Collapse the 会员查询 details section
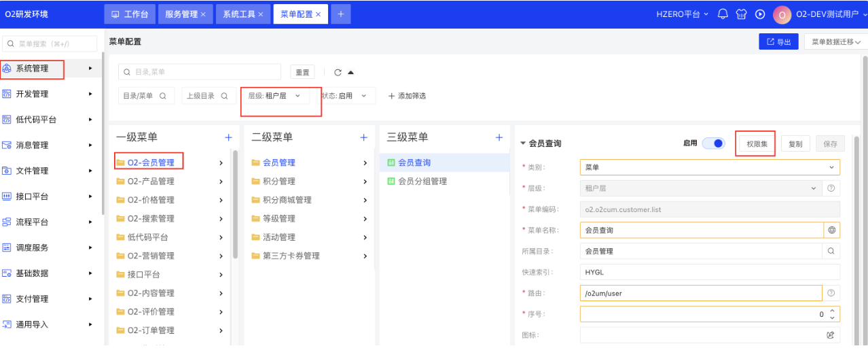 pos(522,143)
